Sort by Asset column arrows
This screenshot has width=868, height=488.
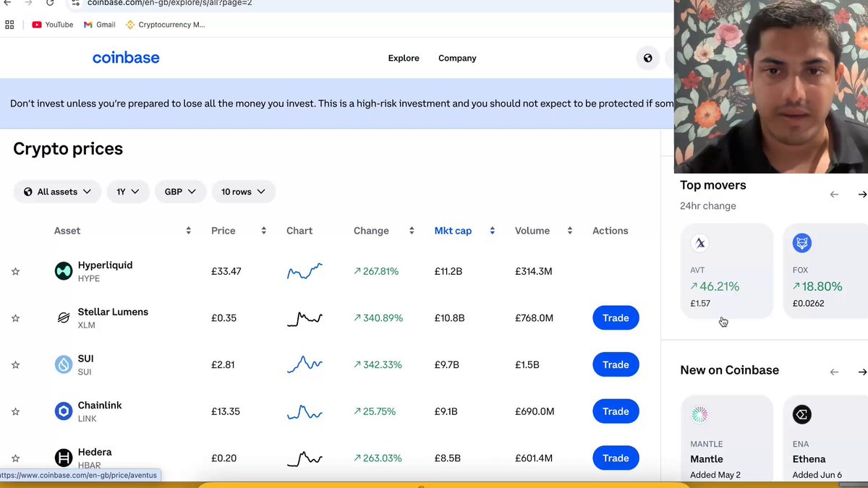coord(188,231)
